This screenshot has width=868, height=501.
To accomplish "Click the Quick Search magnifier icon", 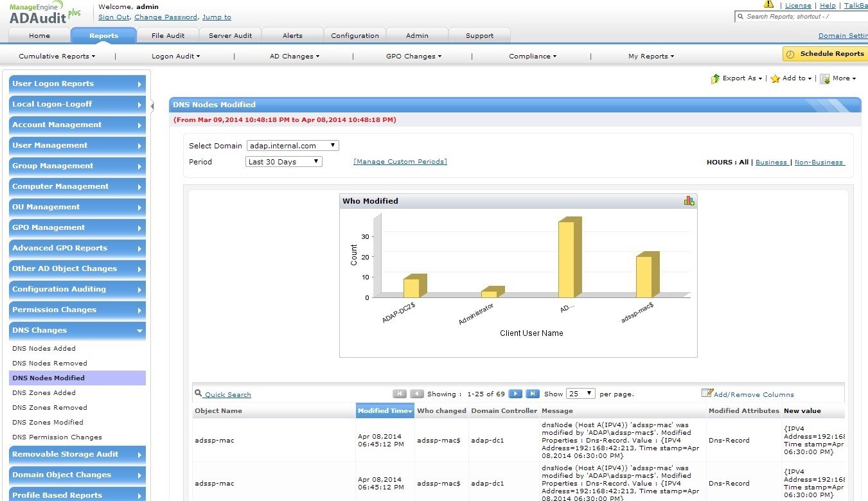I will [x=199, y=393].
